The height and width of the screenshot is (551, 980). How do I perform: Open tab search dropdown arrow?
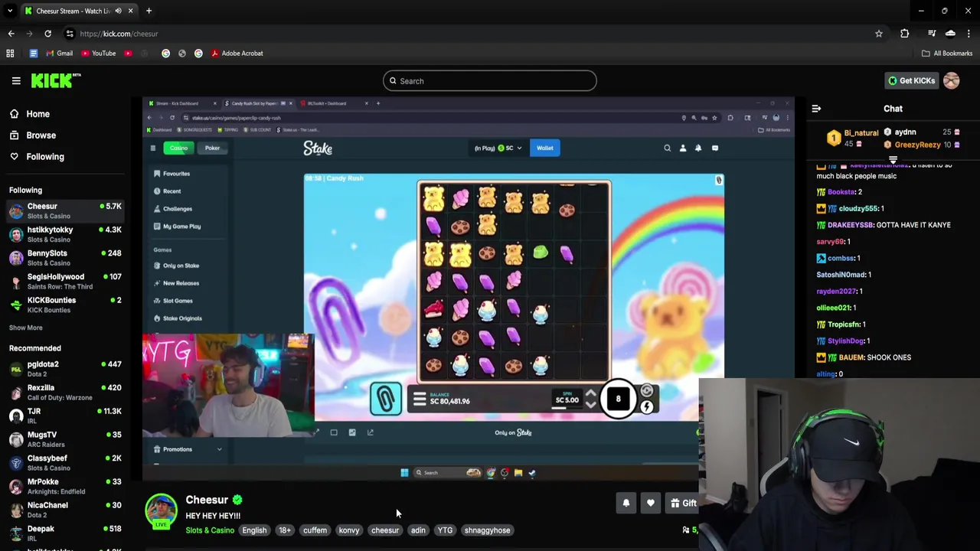10,11
